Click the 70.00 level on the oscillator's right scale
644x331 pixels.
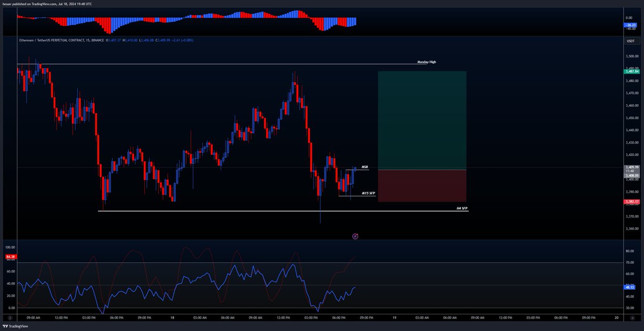630,263
